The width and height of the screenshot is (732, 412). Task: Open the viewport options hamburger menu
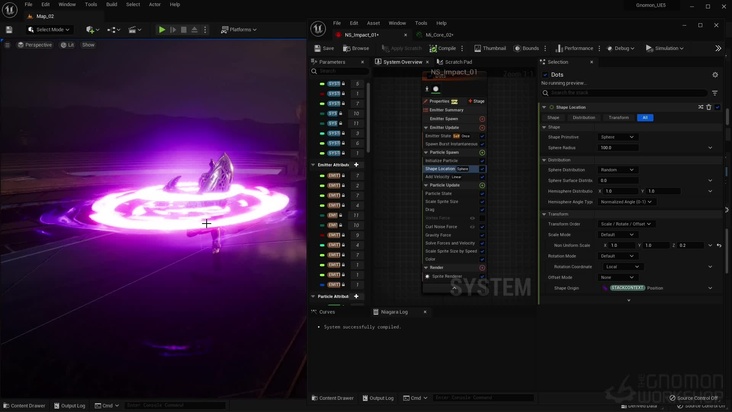pos(7,45)
